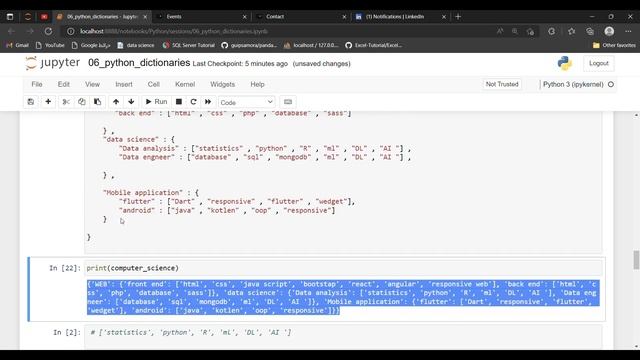The width and height of the screenshot is (640, 360).
Task: Open the View menu
Action: pos(92,84)
